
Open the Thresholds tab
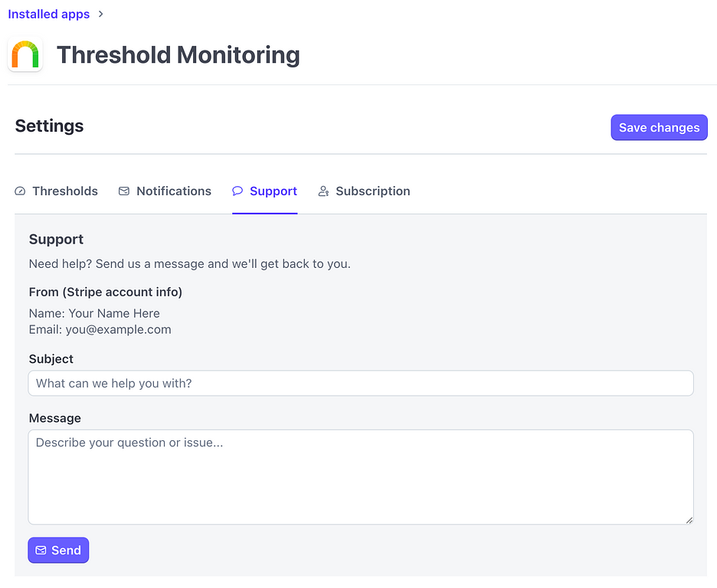coord(64,191)
